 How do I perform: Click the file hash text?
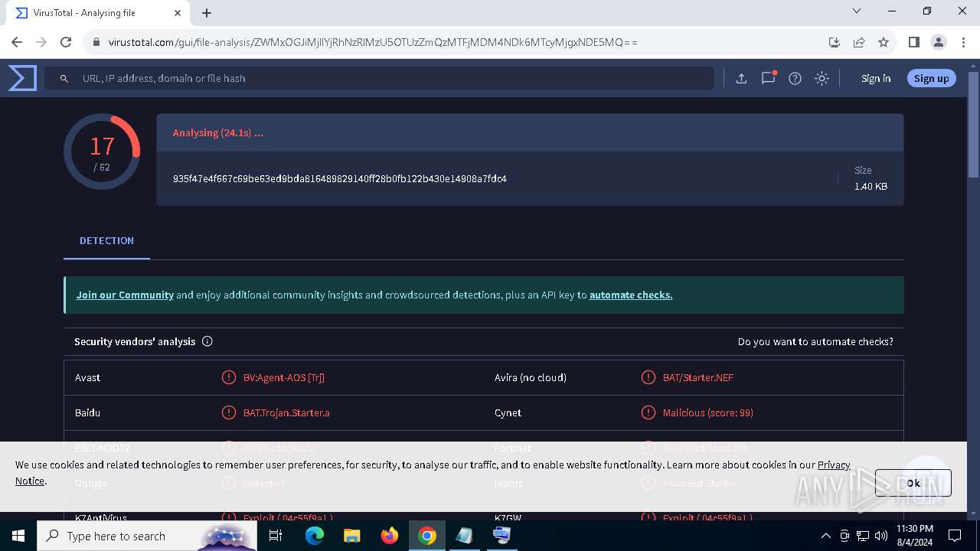point(340,178)
